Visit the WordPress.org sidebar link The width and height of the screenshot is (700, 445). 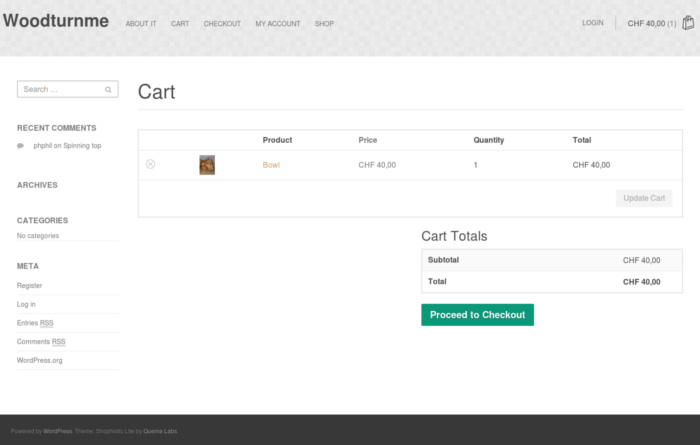[x=40, y=360]
